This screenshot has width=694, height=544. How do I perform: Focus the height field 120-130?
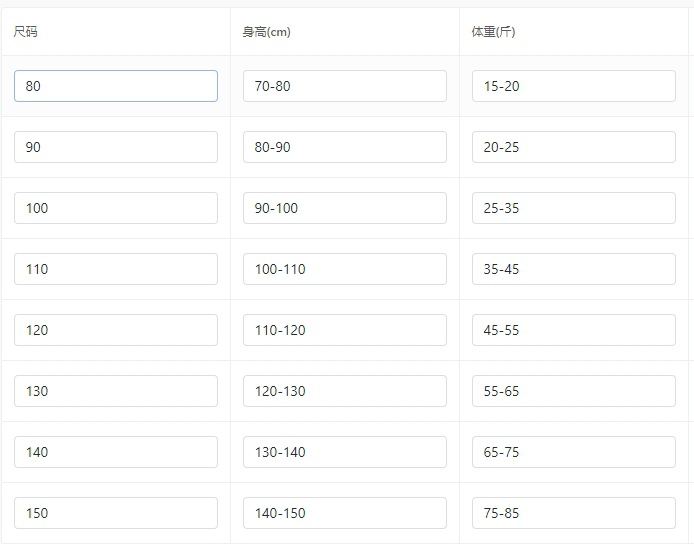coord(344,391)
